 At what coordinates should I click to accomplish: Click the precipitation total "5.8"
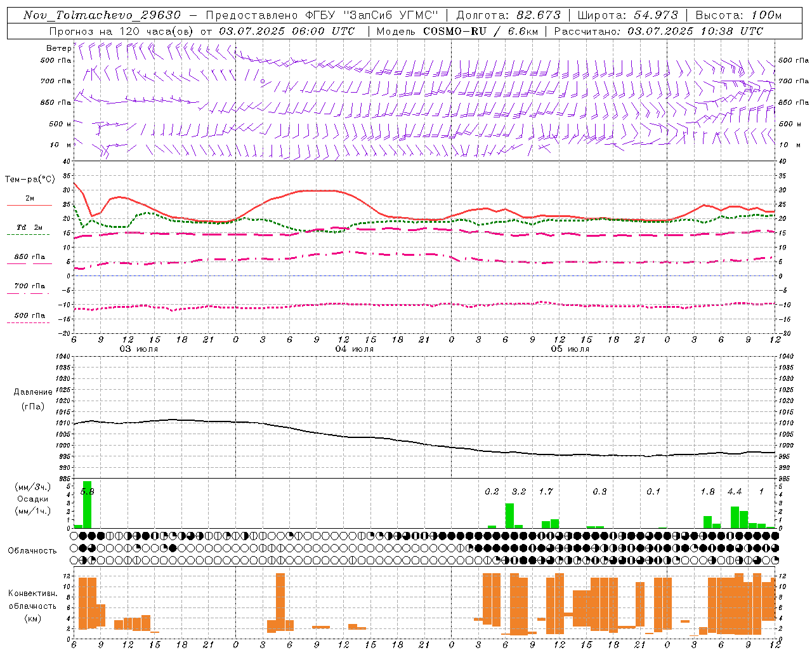[87, 491]
